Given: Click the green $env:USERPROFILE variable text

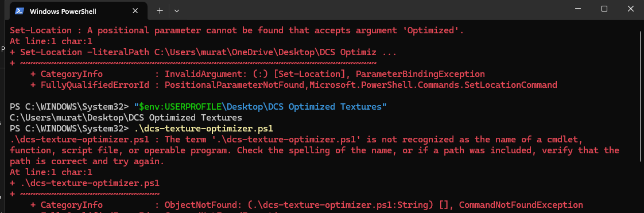Looking at the screenshot, I should (x=181, y=107).
